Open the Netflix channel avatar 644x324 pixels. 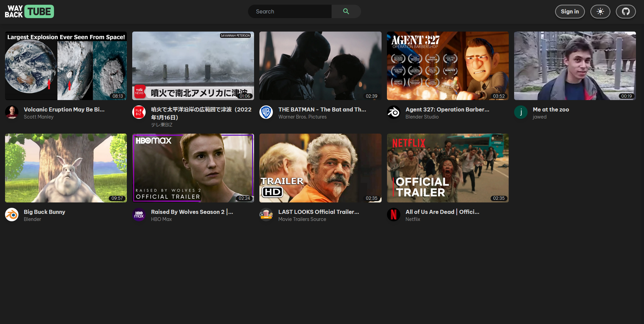[393, 215]
